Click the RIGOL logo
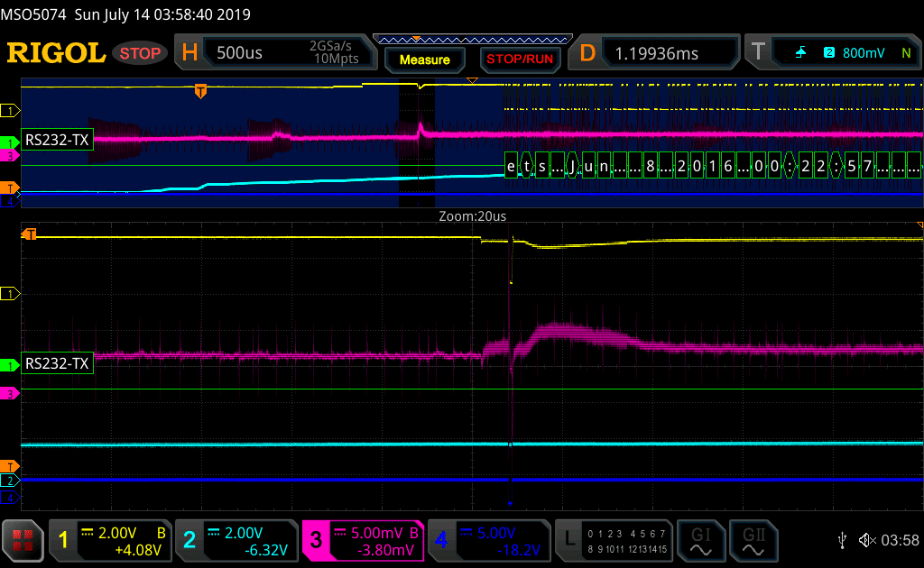 click(x=56, y=53)
